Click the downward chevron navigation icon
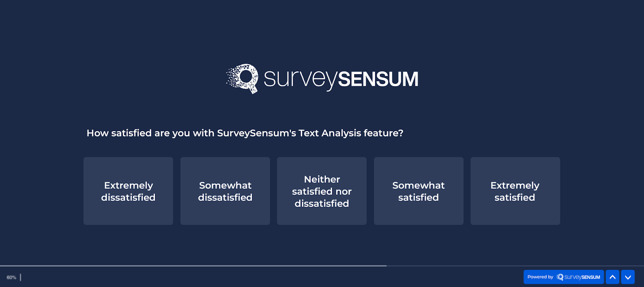The height and width of the screenshot is (287, 644). (627, 277)
